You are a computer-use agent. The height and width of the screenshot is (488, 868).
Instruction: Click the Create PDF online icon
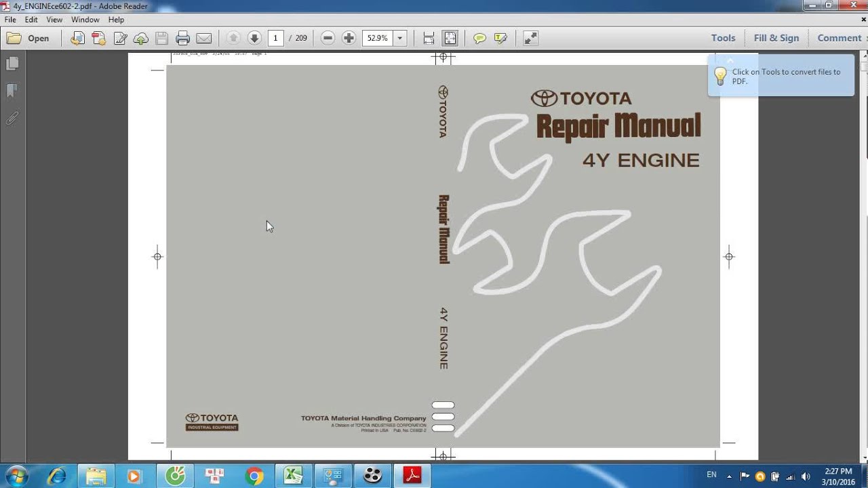click(99, 38)
